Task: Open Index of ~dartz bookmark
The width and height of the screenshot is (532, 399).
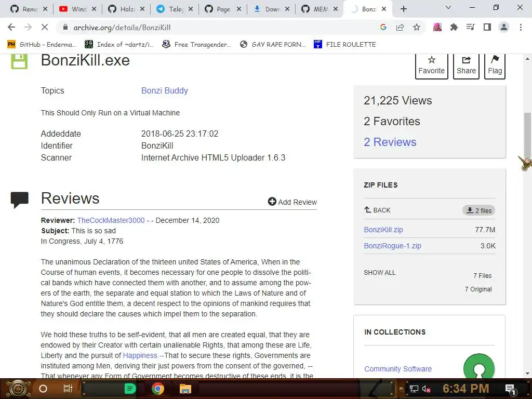Action: point(119,44)
